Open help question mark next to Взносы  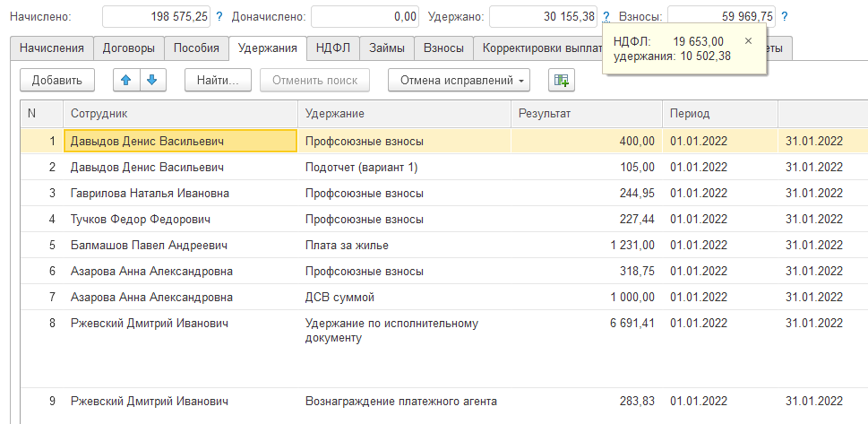[x=785, y=17]
